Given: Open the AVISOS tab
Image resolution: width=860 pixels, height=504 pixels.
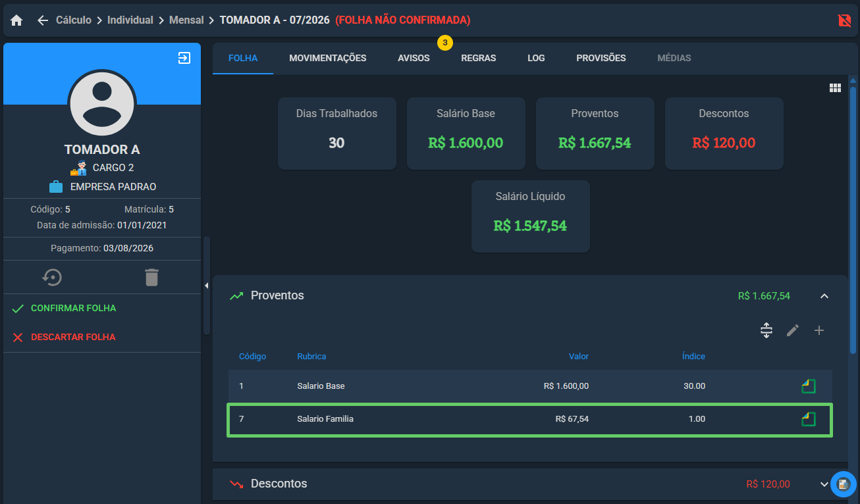Looking at the screenshot, I should [414, 58].
